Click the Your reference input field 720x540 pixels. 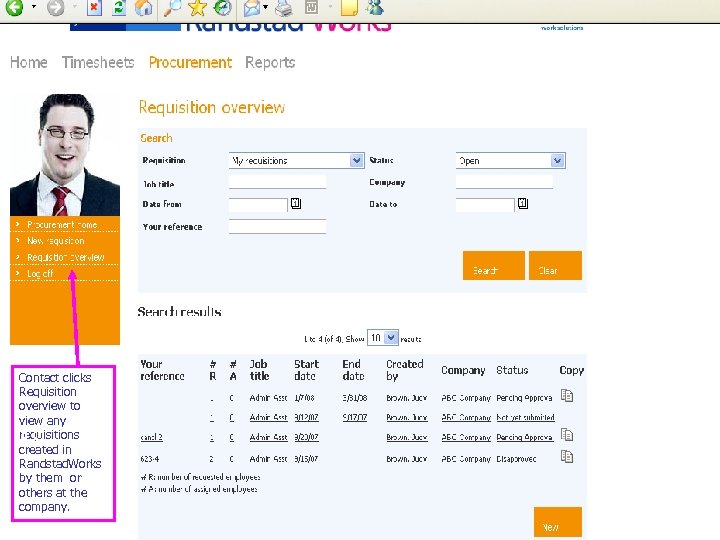pos(277,226)
